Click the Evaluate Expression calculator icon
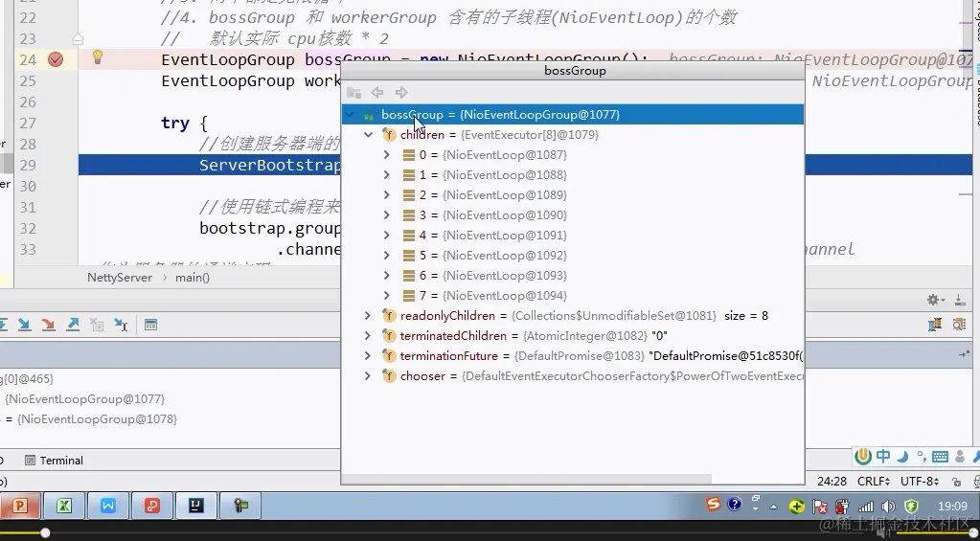Screen dimensions: 980x541 tap(150, 325)
